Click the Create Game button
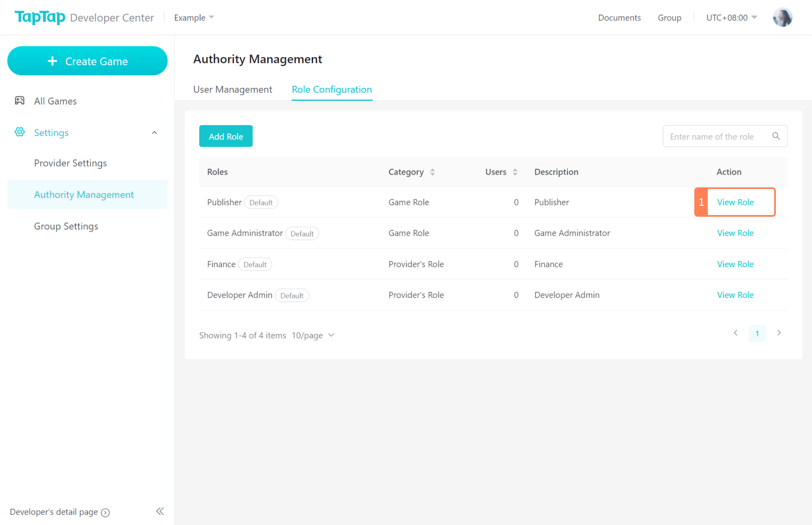Image resolution: width=812 pixels, height=525 pixels. click(x=87, y=61)
